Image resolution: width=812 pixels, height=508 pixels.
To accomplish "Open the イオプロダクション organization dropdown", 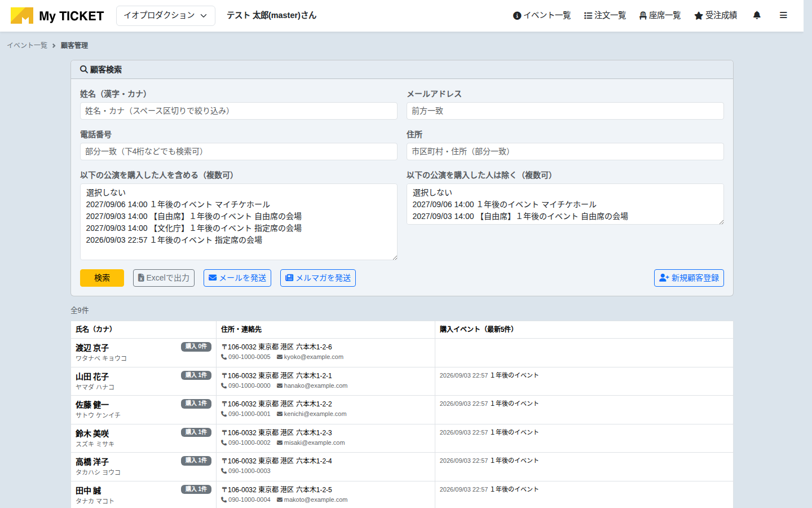I will (x=166, y=16).
